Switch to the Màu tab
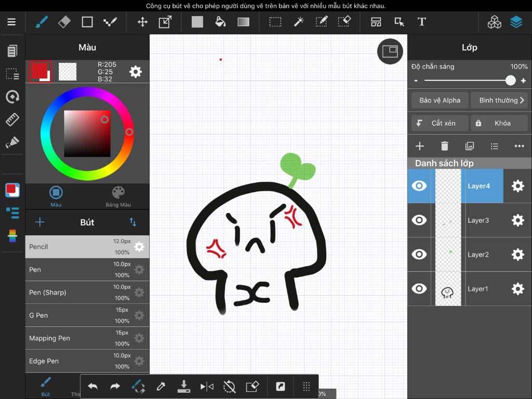Screen dimensions: 532x399 coord(56,196)
